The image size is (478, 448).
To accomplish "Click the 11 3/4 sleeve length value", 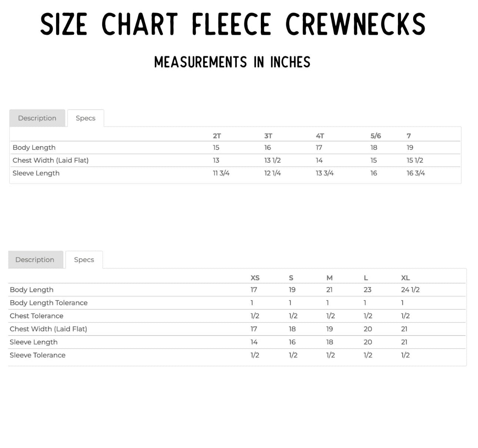I will tap(221, 173).
